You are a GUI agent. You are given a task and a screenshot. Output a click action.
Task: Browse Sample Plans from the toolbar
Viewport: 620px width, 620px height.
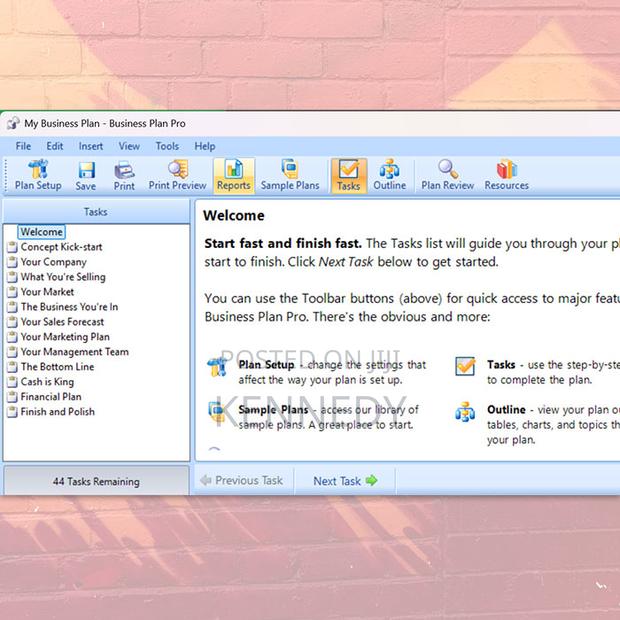pos(290,174)
